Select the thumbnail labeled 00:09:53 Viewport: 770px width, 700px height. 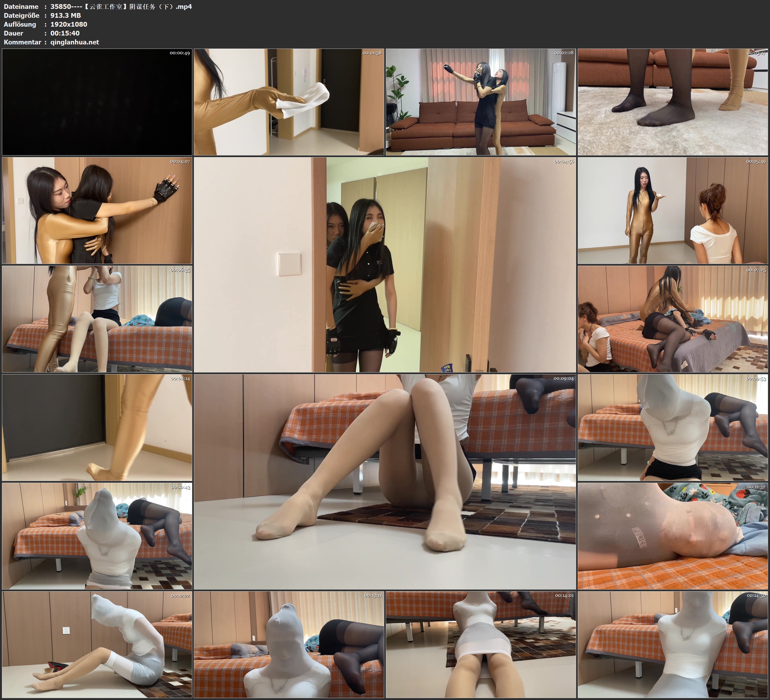672,427
